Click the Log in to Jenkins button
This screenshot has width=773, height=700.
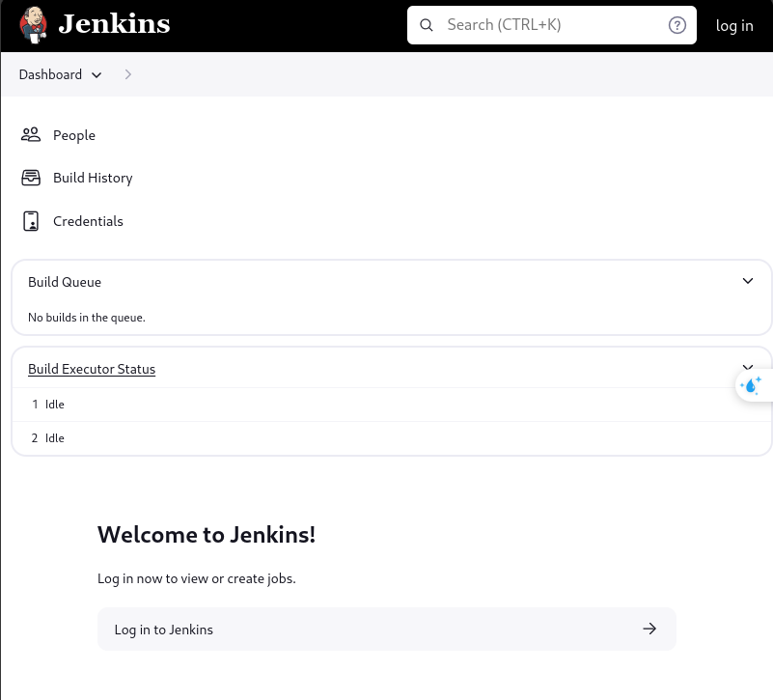point(386,629)
